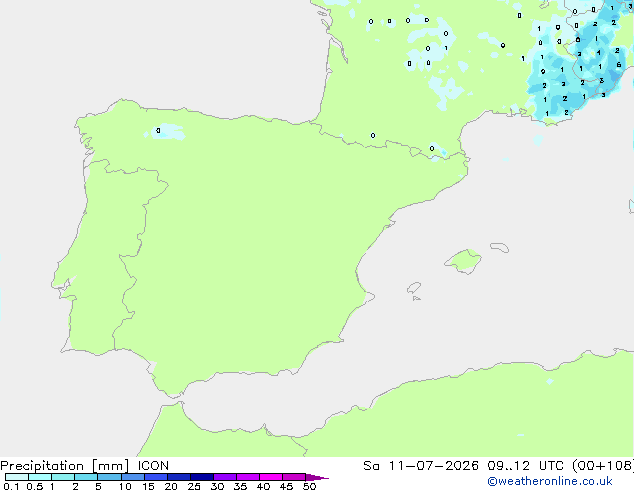The width and height of the screenshot is (634, 490).
Task: Click the "0" value over northwest Spain
Action: tap(158, 131)
